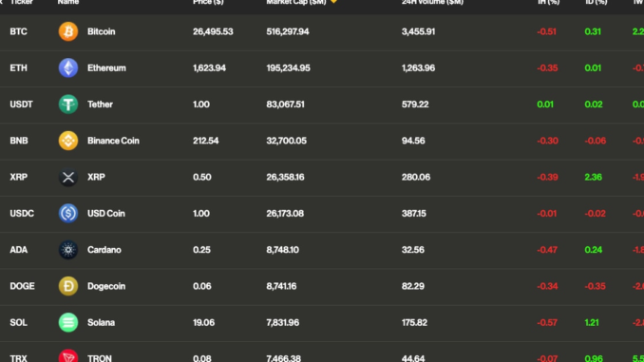Click the Ethereum diamond logo icon
This screenshot has height=362, width=644.
click(x=68, y=67)
